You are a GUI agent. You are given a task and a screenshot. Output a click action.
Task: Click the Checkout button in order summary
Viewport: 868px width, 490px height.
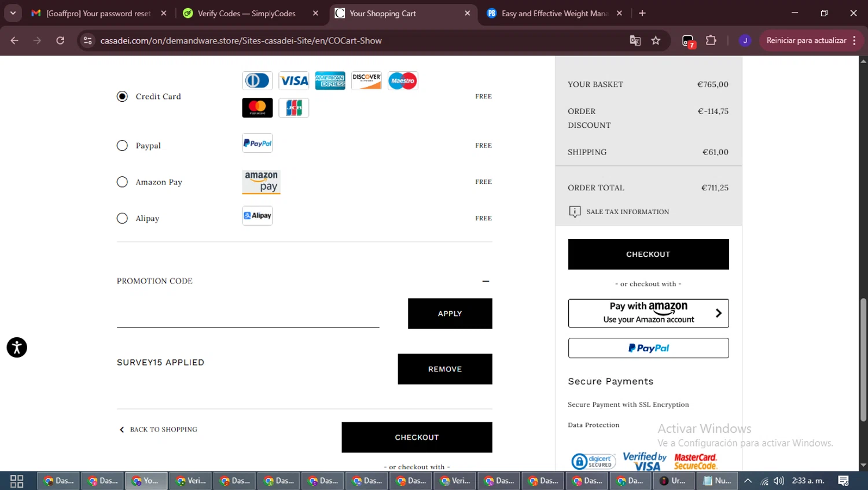(x=648, y=254)
